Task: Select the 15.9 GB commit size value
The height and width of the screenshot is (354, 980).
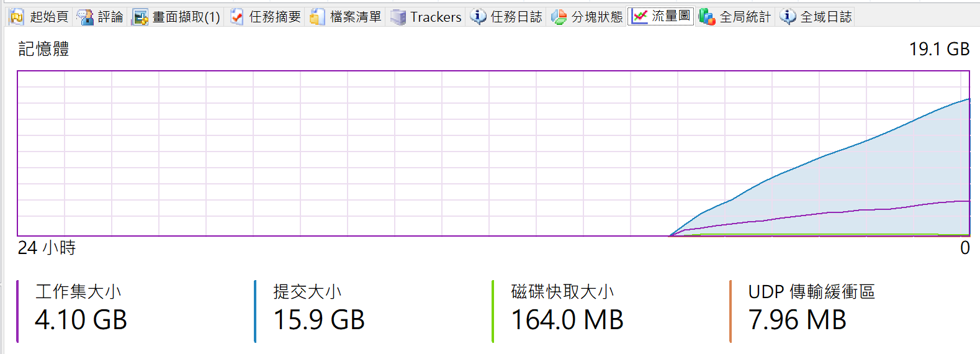Action: 319,320
